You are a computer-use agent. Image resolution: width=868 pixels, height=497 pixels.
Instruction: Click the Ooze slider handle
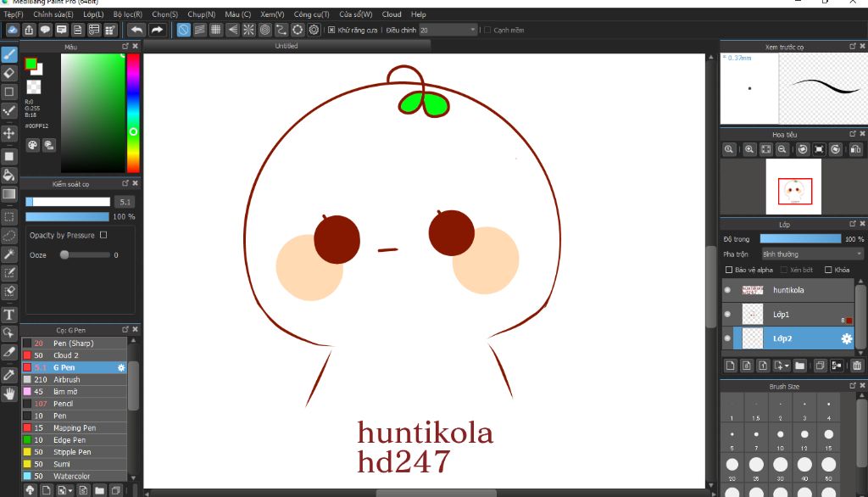click(x=64, y=255)
